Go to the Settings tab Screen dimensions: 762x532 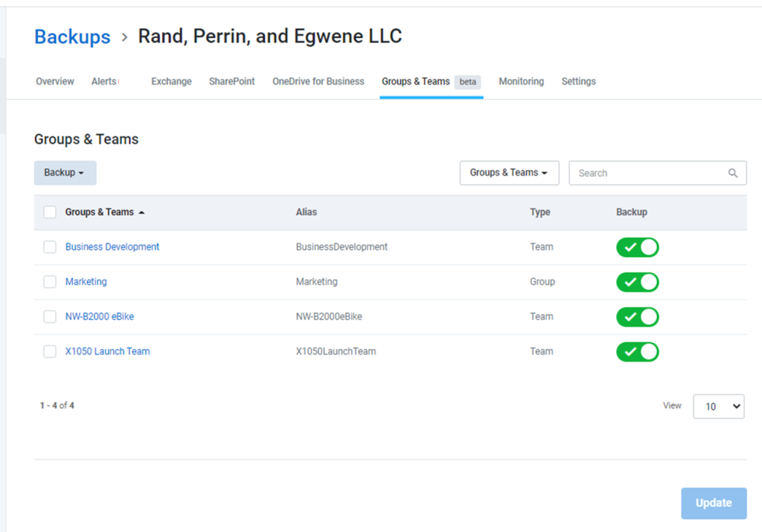pyautogui.click(x=579, y=81)
